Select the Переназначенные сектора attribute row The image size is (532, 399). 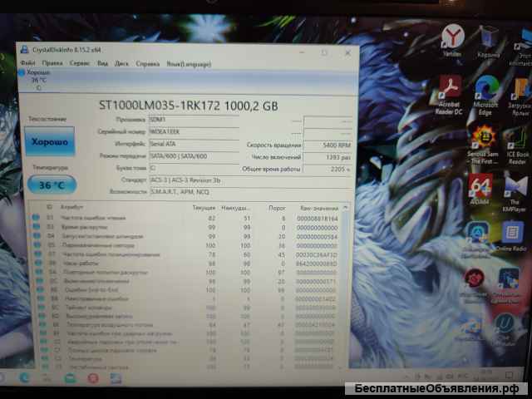pyautogui.click(x=186, y=245)
